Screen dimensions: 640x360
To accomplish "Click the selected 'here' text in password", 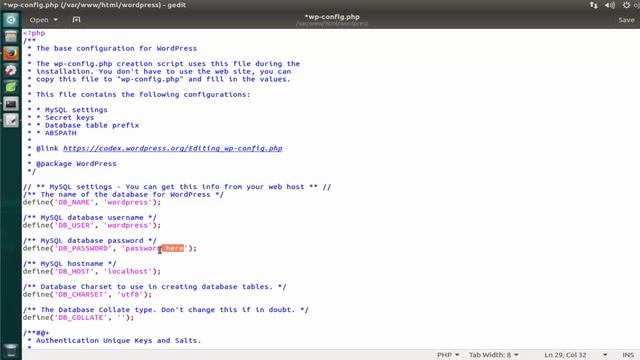I will 173,248.
